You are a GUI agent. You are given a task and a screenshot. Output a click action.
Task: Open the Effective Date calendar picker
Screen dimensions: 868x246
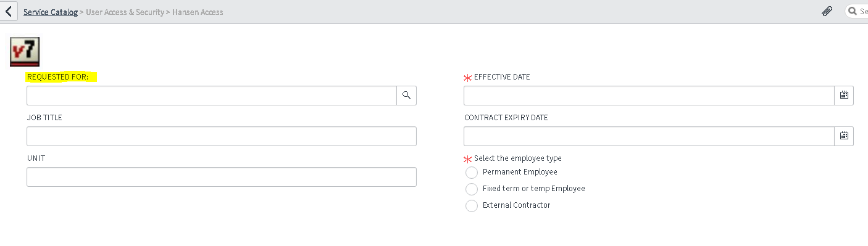(844, 96)
